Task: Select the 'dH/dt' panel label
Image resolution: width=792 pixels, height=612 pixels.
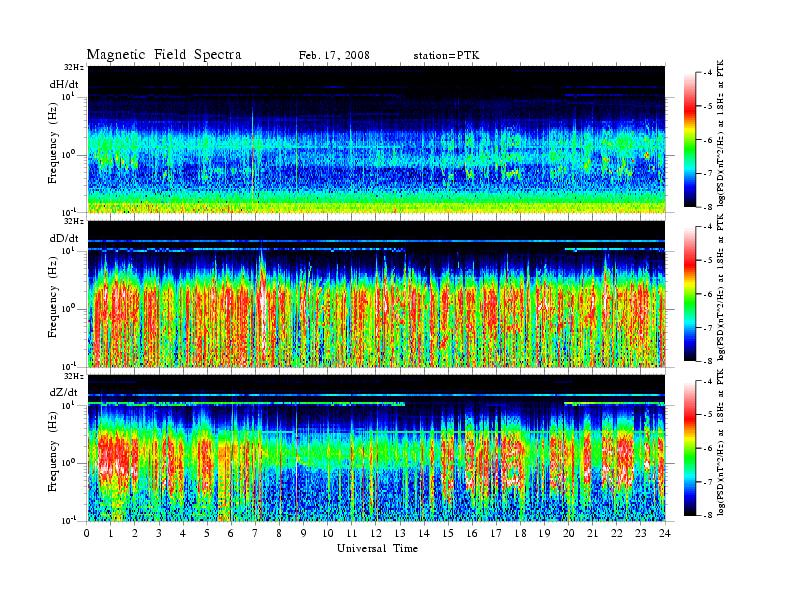Action: pos(64,84)
